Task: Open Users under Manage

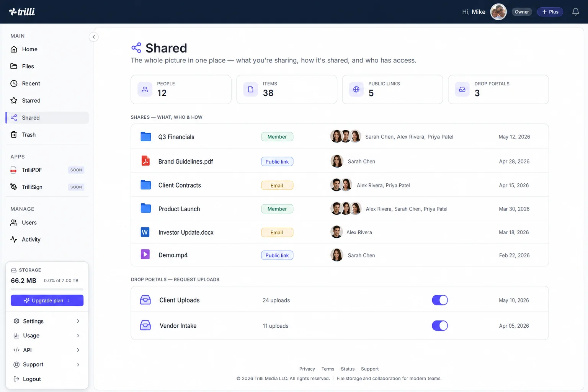Action: click(x=47, y=222)
